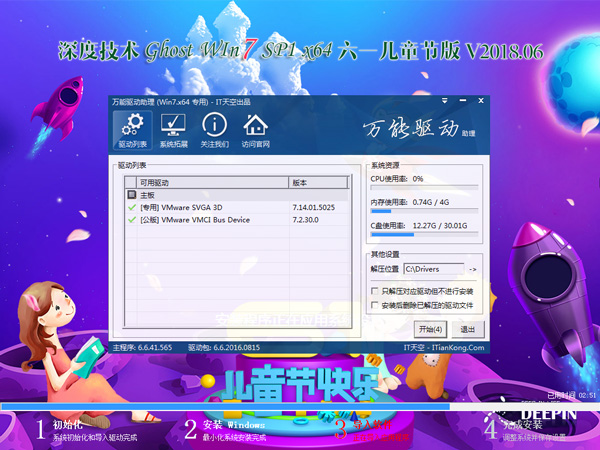Image resolution: width=600 pixels, height=450 pixels.
Task: Uncheck the VMware SVGA 3D driver
Action: [x=132, y=207]
